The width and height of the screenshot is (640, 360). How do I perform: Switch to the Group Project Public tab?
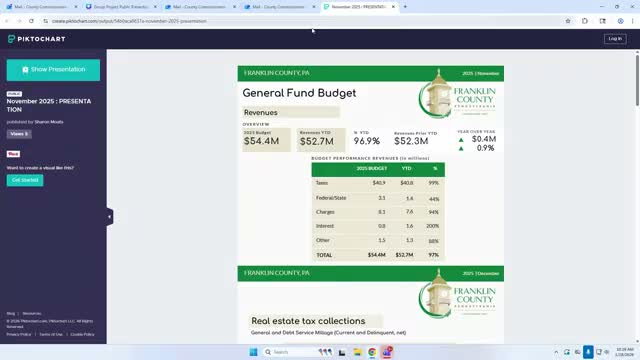[x=121, y=7]
